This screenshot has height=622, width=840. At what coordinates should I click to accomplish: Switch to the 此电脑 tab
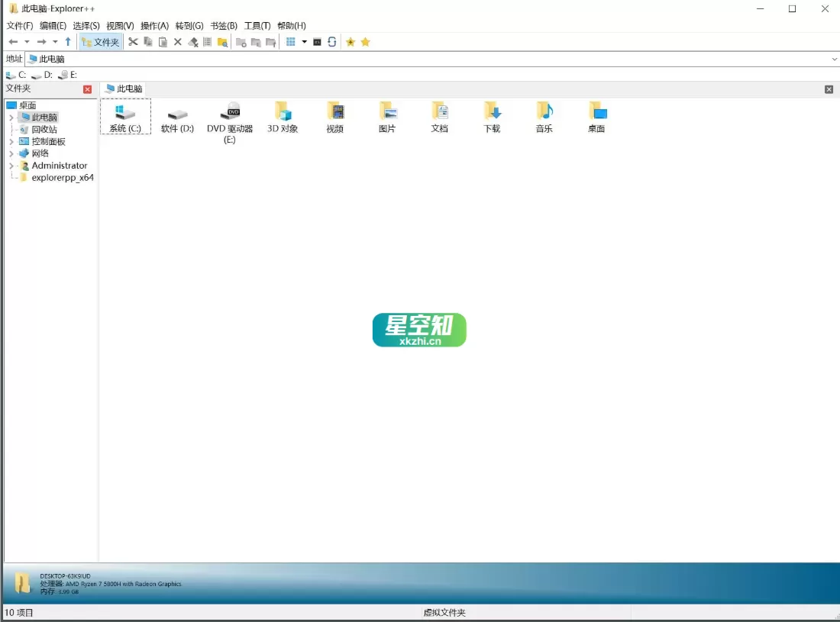[x=124, y=89]
